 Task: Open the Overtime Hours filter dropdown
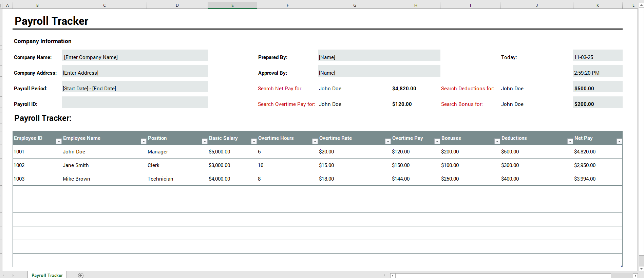315,142
